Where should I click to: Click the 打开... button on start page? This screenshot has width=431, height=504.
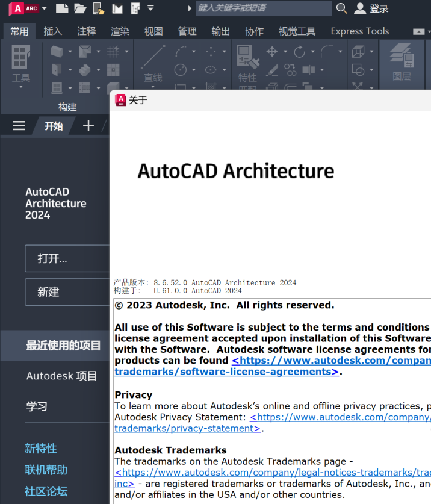pyautogui.click(x=67, y=258)
